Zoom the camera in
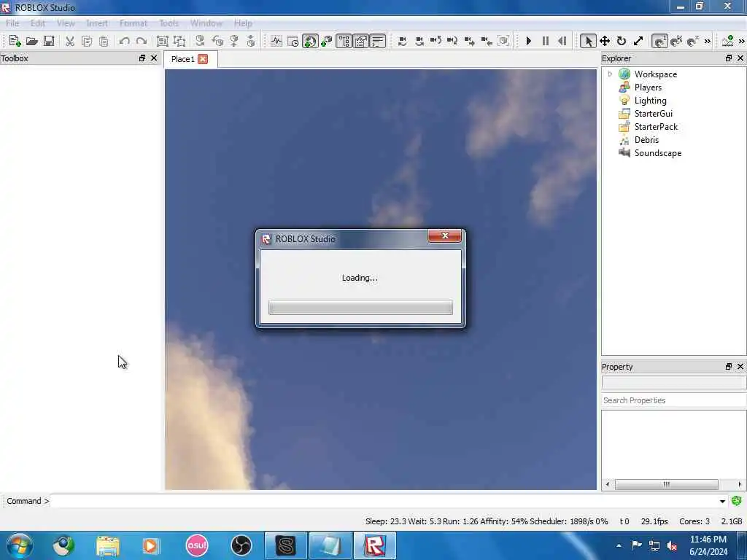Viewport: 747px width, 560px height. [x=469, y=41]
